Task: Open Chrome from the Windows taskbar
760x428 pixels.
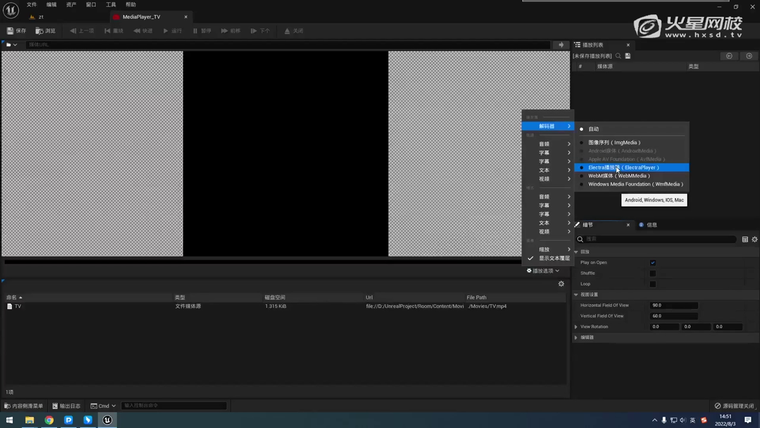Action: 49,420
